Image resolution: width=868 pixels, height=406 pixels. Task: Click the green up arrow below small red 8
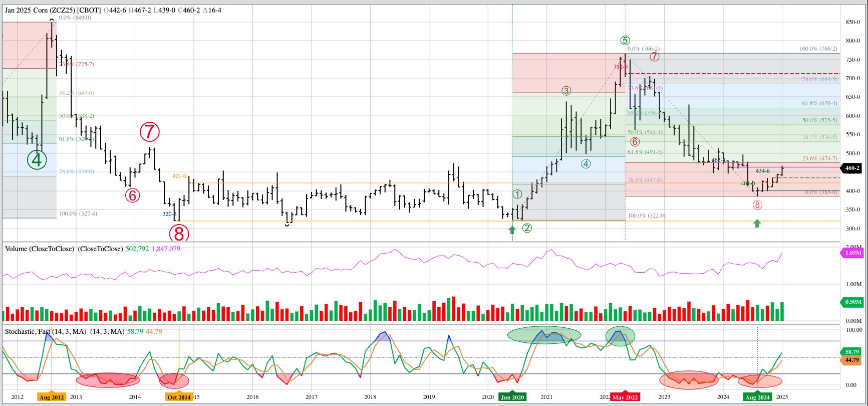(757, 224)
